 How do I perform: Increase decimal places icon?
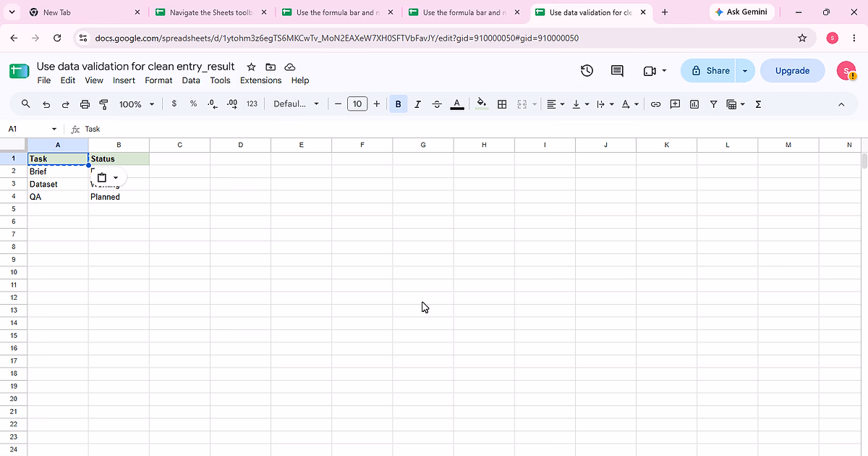(x=231, y=104)
